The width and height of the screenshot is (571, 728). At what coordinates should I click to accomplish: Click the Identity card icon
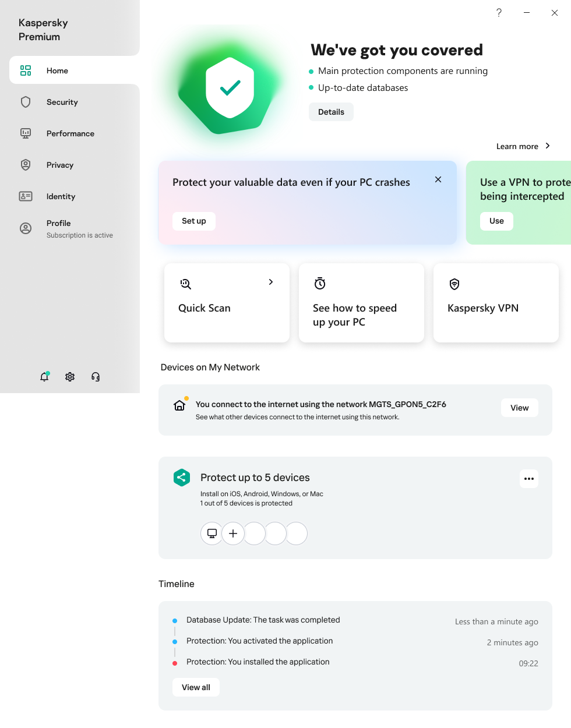(x=26, y=196)
